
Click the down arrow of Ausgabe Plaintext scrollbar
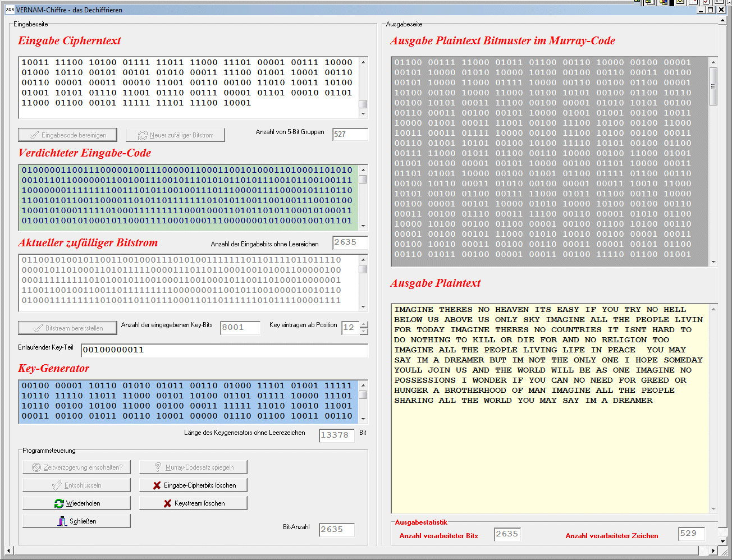pos(713,509)
